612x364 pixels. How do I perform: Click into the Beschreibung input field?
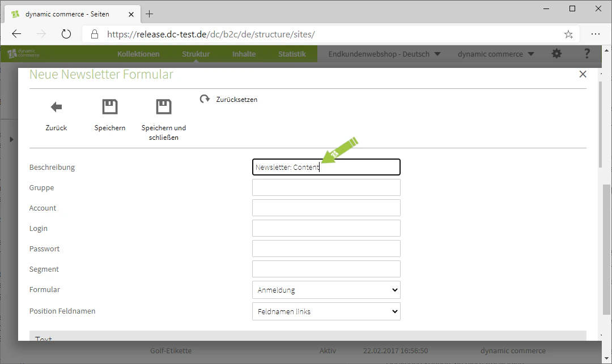326,167
